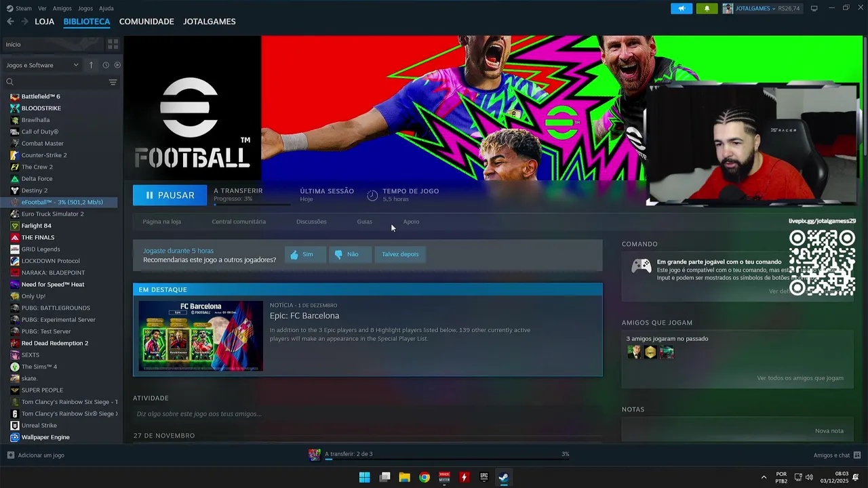The height and width of the screenshot is (488, 868).
Task: Open the library grid view icon
Action: tap(113, 44)
